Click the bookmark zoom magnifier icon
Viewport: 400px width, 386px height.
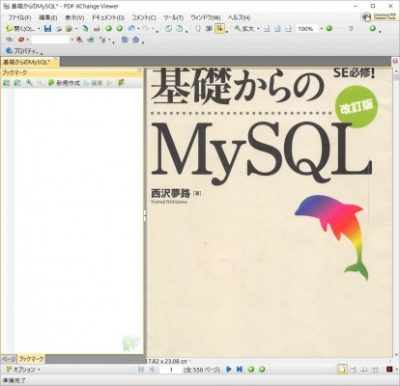(29, 83)
